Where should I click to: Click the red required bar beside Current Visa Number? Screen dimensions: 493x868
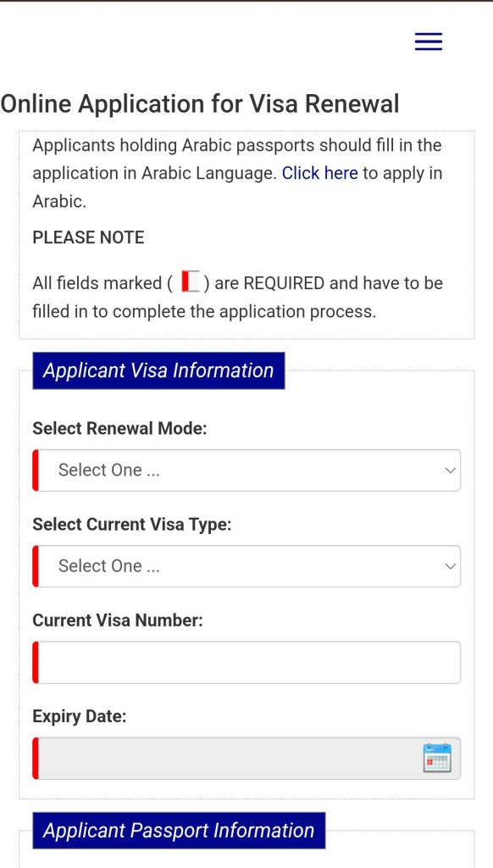tap(35, 662)
